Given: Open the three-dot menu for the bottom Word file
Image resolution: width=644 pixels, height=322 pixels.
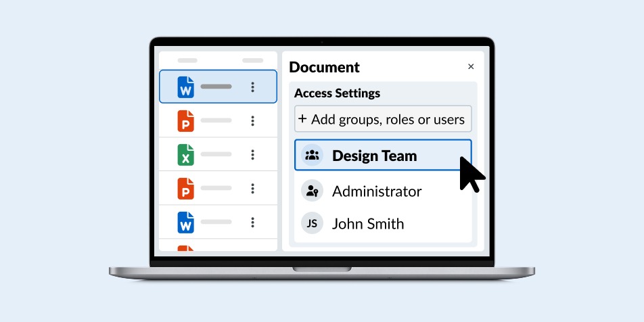Looking at the screenshot, I should 252,222.
